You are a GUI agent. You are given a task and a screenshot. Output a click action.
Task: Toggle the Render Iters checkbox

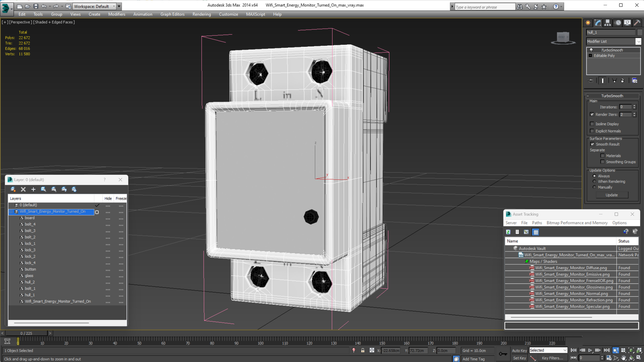pos(592,114)
